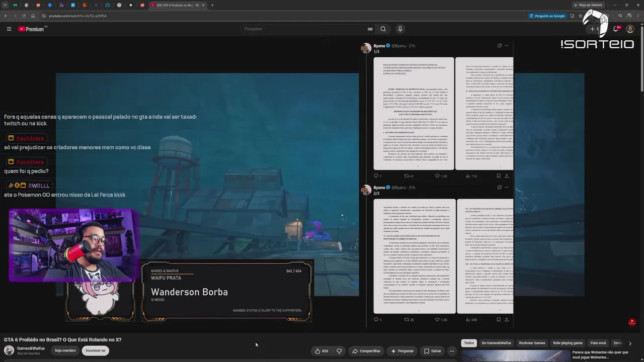The image size is (644, 362).
Task: Mute the GTA 6 tab audio
Action: pyautogui.click(x=197, y=5)
